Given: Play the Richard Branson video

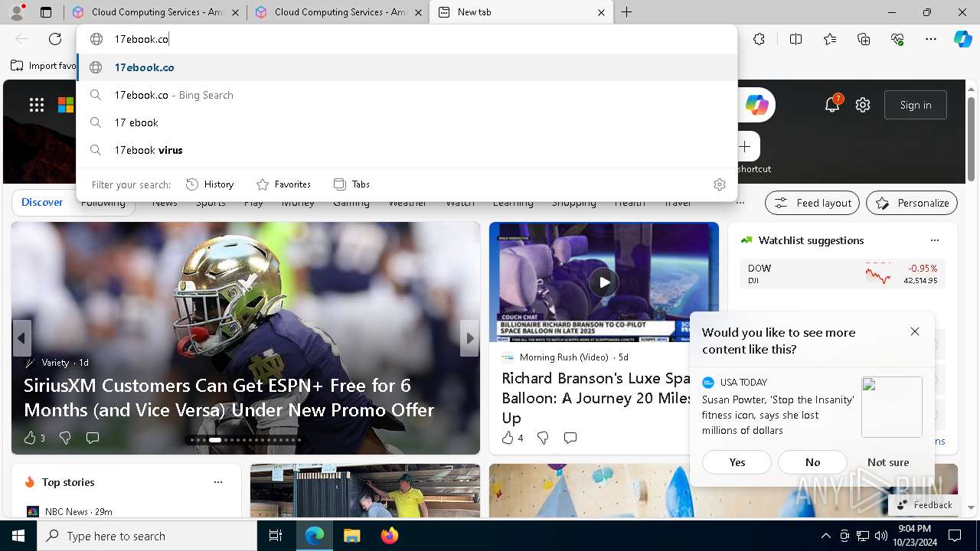Looking at the screenshot, I should (x=604, y=282).
